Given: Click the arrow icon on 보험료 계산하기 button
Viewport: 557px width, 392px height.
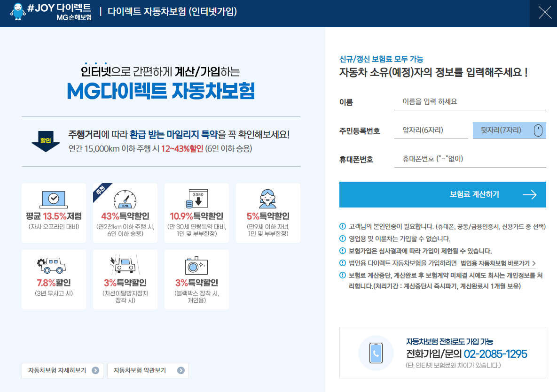Looking at the screenshot, I should [529, 194].
